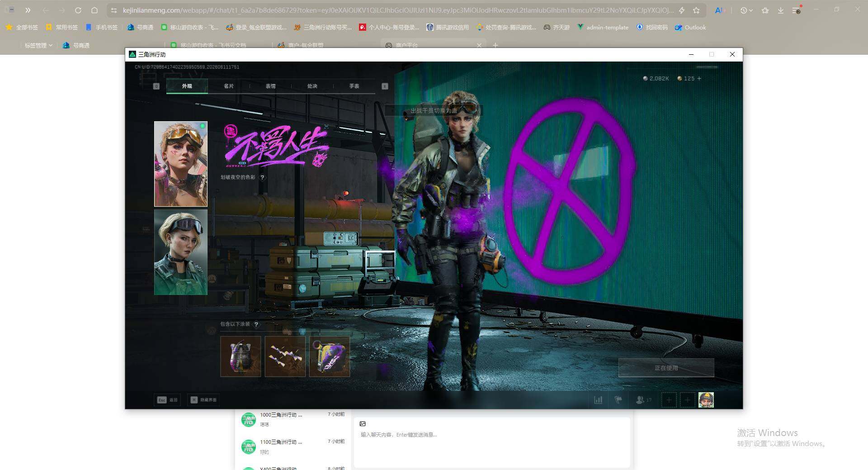Open the 找回密码 bookmark
This screenshot has width=868, height=470.
coord(652,28)
